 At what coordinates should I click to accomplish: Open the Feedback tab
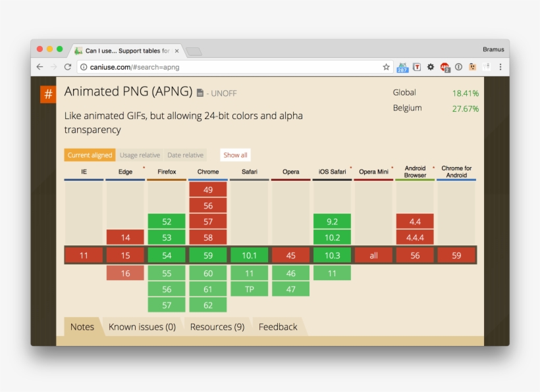[278, 327]
